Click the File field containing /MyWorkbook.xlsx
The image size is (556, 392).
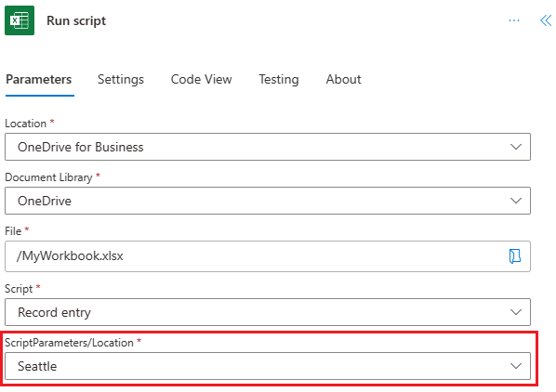268,256
